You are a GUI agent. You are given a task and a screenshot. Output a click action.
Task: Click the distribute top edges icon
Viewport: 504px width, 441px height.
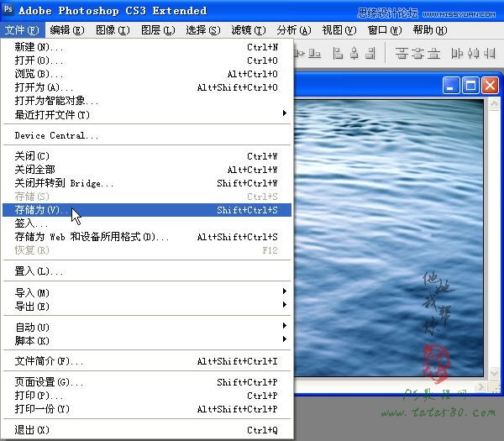point(401,54)
